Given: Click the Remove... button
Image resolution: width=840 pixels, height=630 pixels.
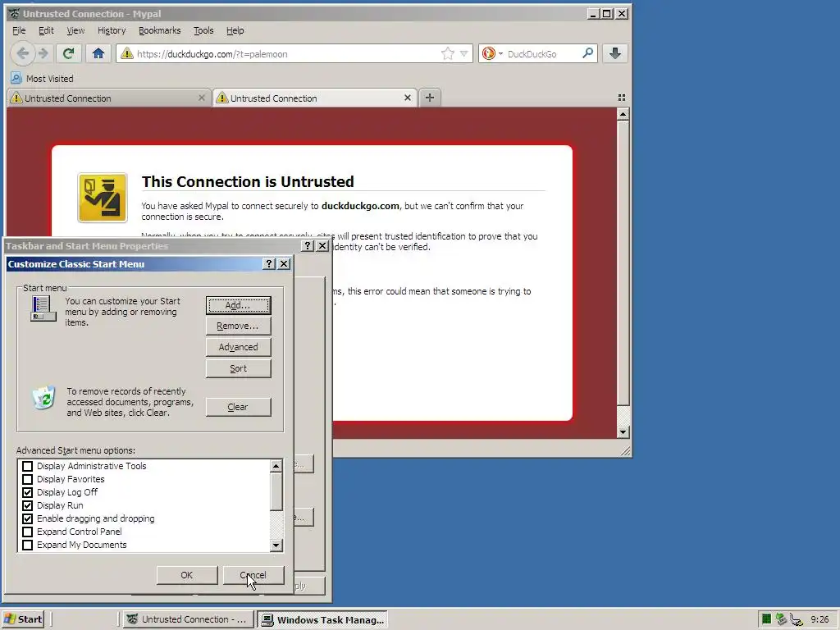Looking at the screenshot, I should 238,326.
